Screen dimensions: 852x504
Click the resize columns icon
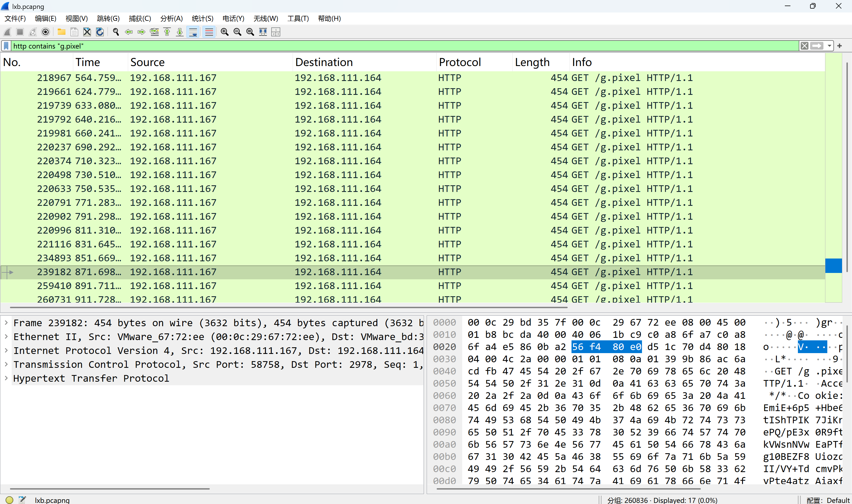[263, 32]
